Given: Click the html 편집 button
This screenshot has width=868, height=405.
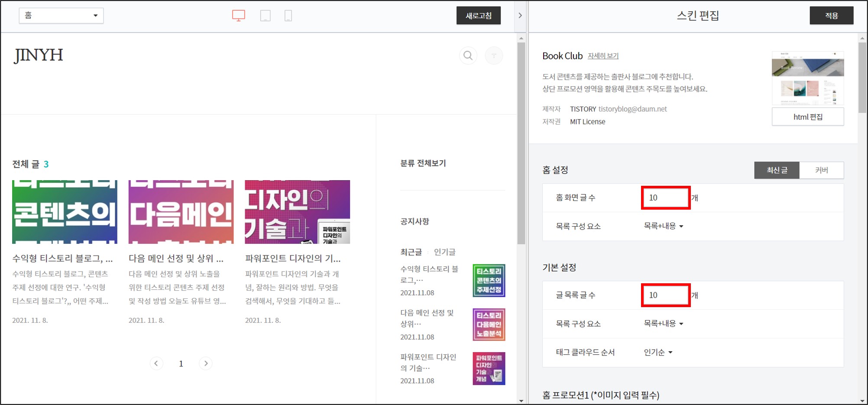Looking at the screenshot, I should tap(808, 117).
